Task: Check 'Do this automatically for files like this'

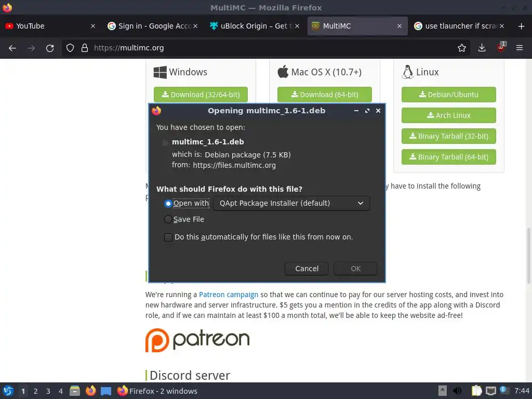Action: pos(168,237)
